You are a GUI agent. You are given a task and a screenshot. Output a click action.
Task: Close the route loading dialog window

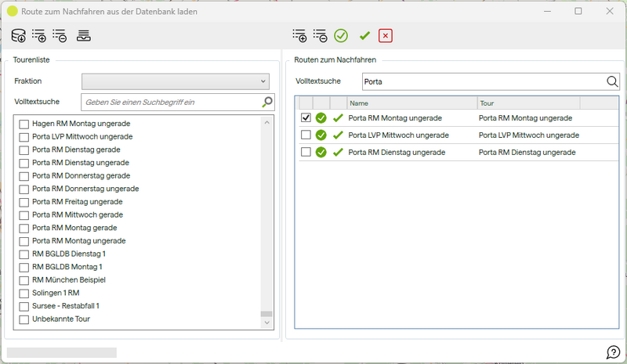click(x=610, y=11)
